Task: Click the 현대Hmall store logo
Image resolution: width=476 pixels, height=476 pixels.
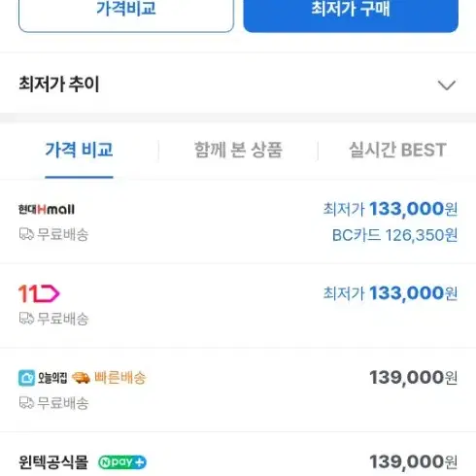Action: coord(47,210)
